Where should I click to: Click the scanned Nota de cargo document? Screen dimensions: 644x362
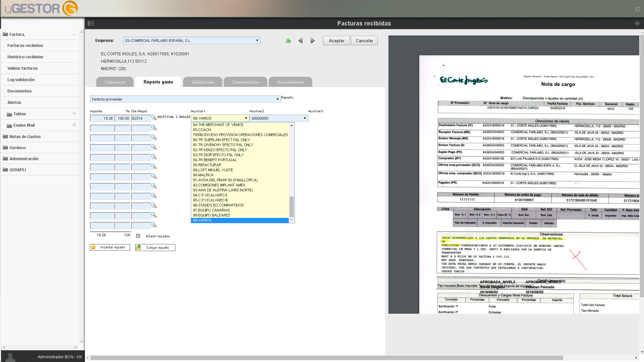[x=529, y=184]
